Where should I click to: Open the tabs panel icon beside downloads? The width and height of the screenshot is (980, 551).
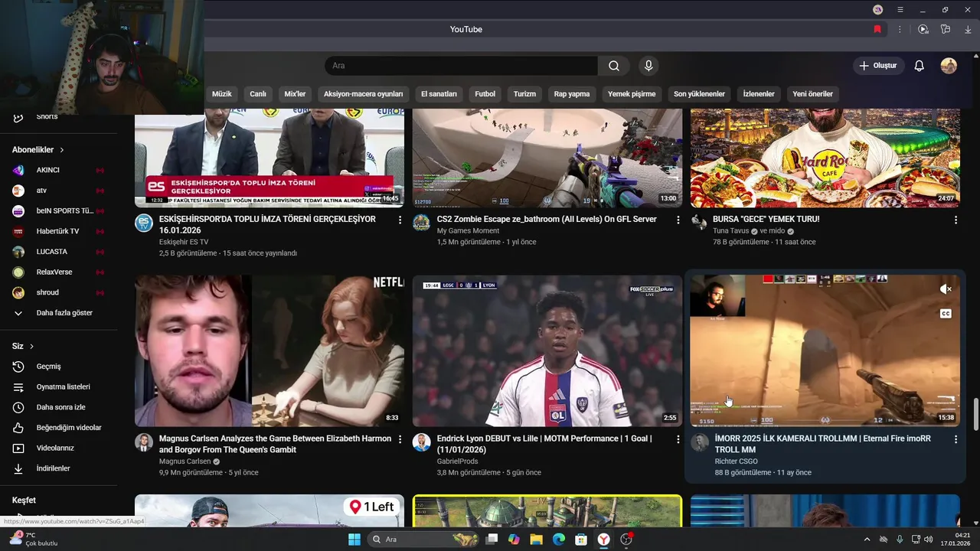click(x=946, y=29)
